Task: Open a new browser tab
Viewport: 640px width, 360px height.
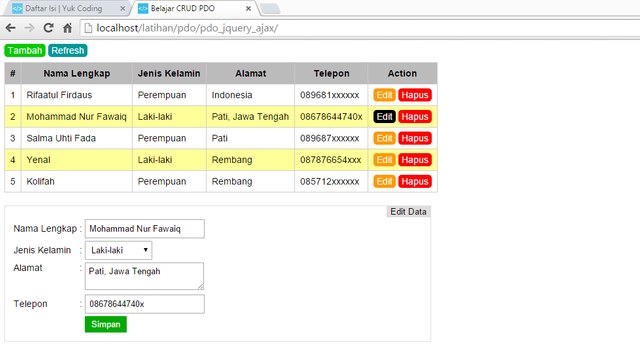Action: tap(270, 9)
